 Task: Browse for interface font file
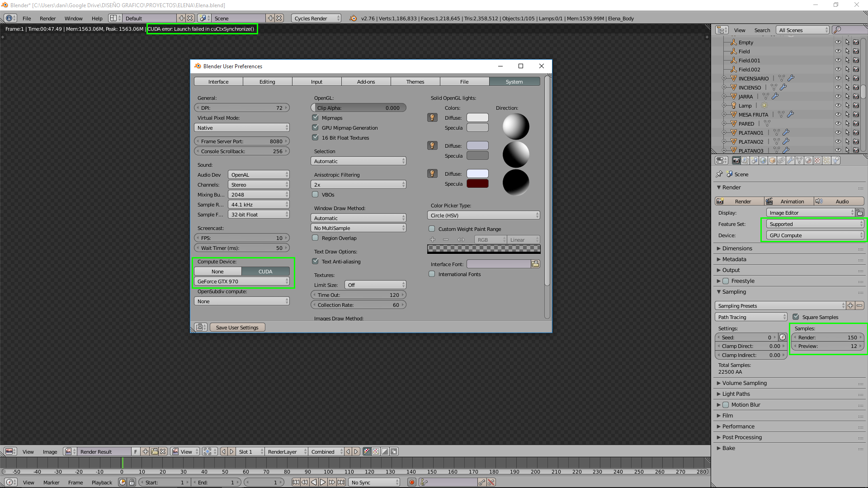(x=535, y=264)
